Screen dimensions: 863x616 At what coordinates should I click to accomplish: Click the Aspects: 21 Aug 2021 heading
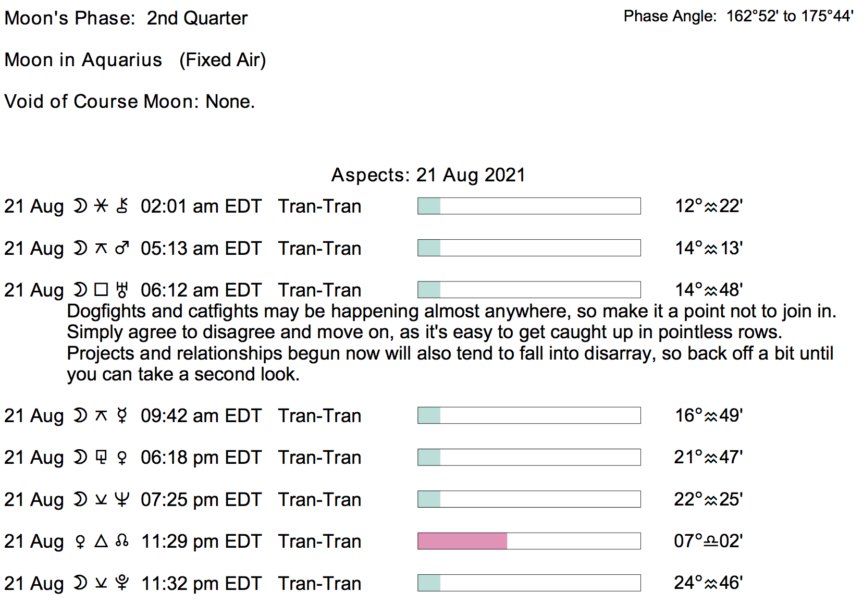[428, 175]
